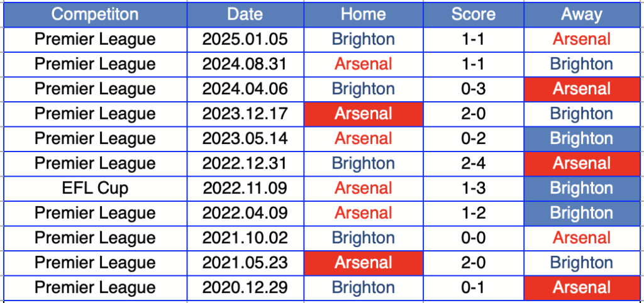
Task: Click the 2020.12.29 date cell
Action: point(245,287)
